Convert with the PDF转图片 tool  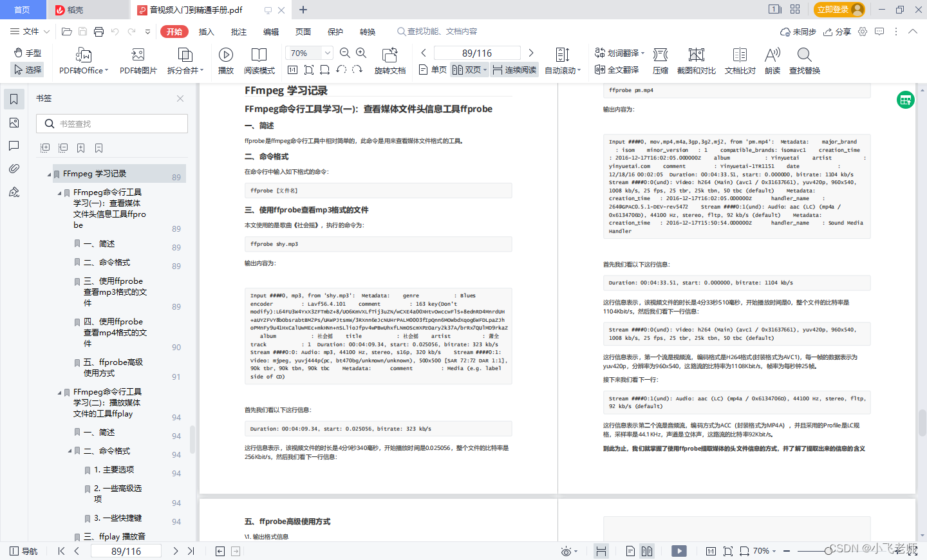pos(138,61)
